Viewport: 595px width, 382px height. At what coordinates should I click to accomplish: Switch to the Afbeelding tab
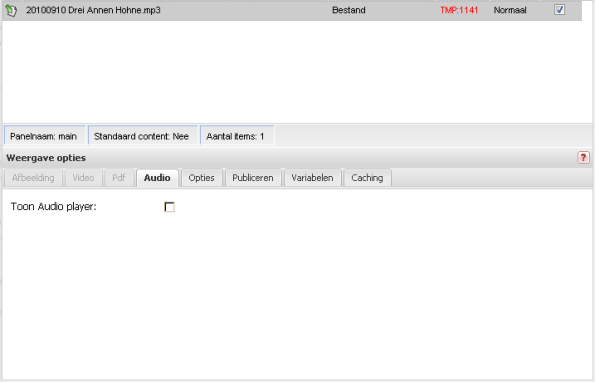[x=33, y=178]
